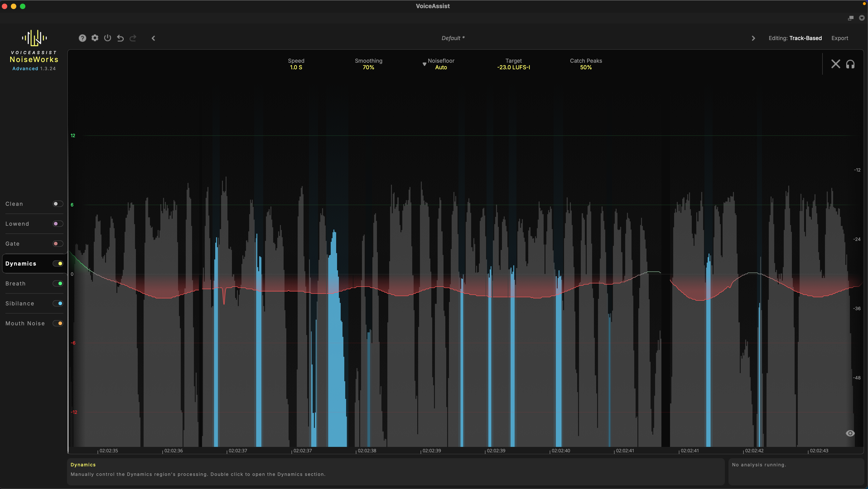Adjust the Smoothing value 70%
Screen dimensions: 868x489
point(368,67)
